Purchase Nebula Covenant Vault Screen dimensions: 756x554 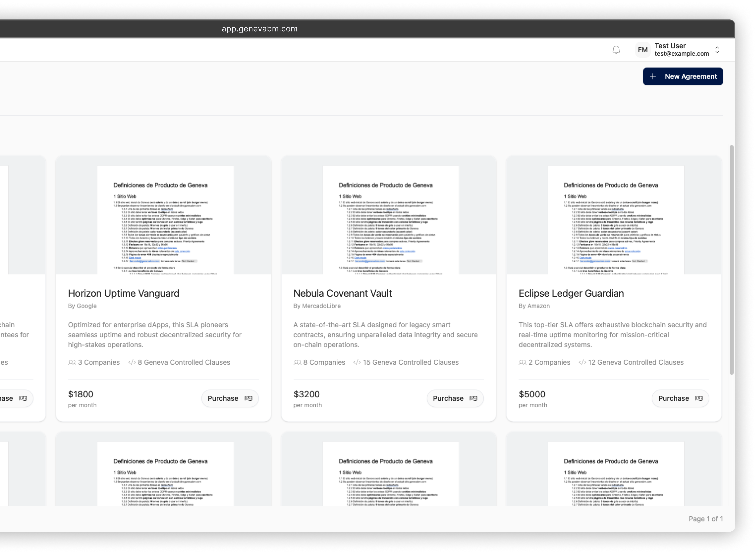455,398
